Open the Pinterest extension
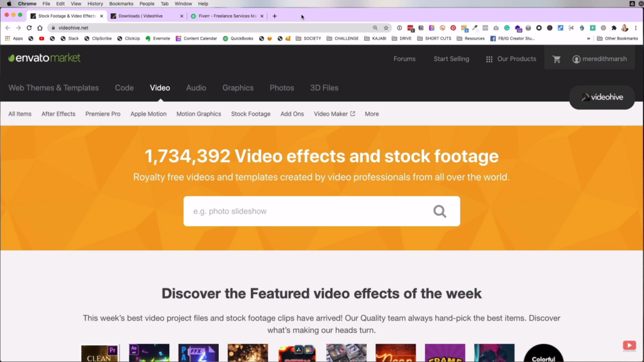 point(453,28)
